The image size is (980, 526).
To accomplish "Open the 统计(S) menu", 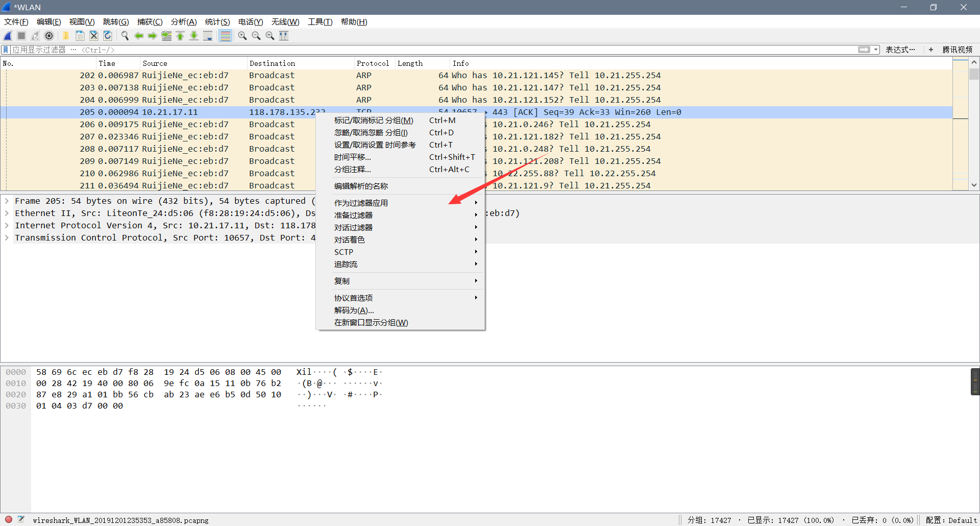I will (x=217, y=22).
